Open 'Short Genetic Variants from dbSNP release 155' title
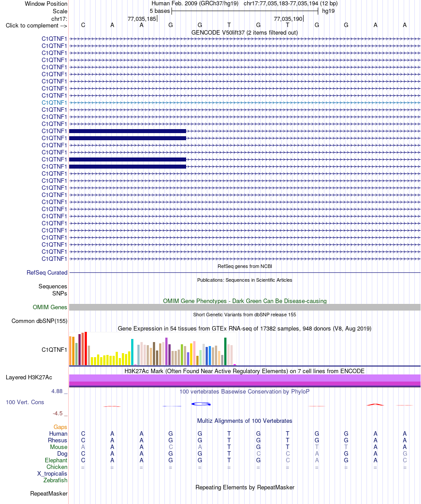421x504 pixels. [245, 315]
